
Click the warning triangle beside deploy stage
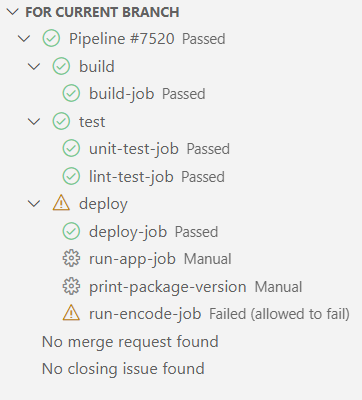pyautogui.click(x=61, y=203)
